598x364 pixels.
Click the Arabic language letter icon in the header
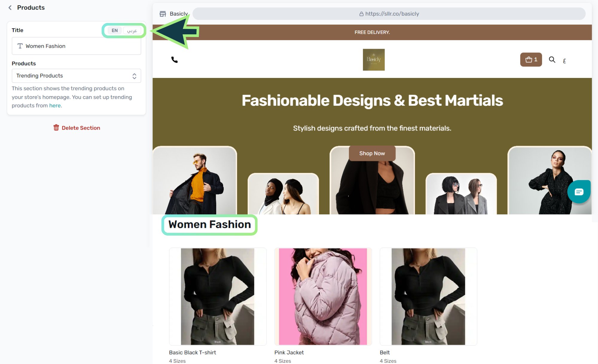564,61
